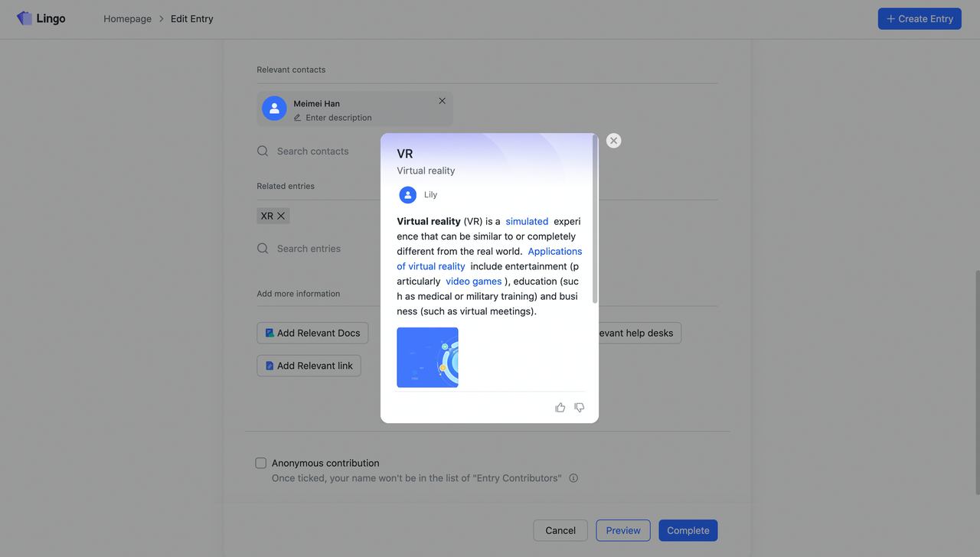Click the thumbs down icon

point(580,408)
